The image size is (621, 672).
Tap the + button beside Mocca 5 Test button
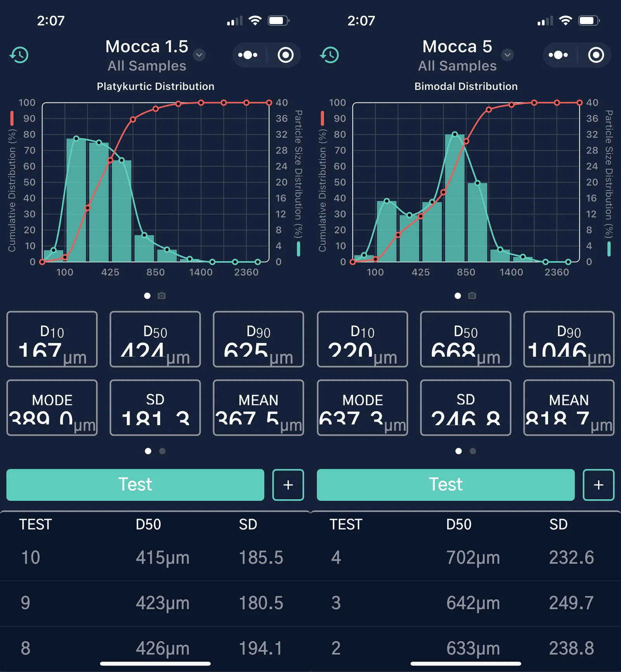pyautogui.click(x=598, y=485)
